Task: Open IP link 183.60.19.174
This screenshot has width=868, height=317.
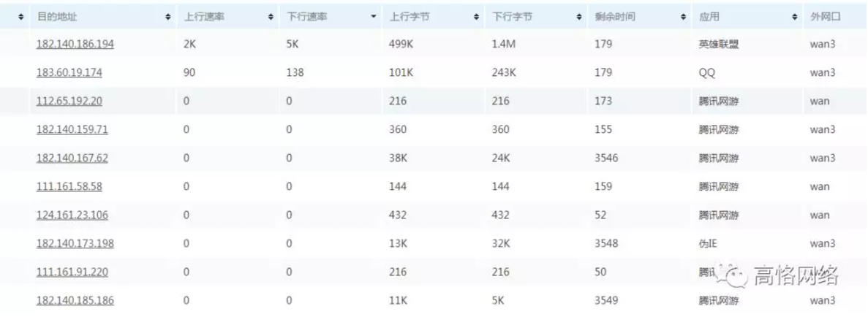Action: [69, 72]
